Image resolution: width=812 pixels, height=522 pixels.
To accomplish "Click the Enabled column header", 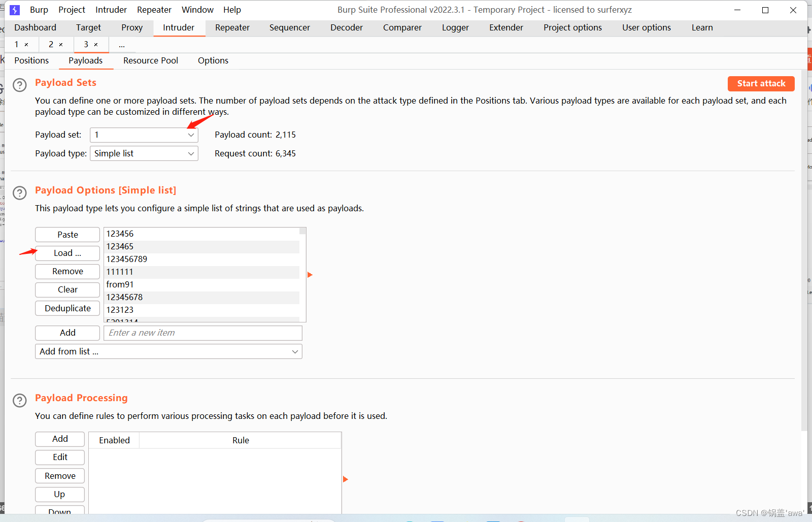I will [x=114, y=440].
